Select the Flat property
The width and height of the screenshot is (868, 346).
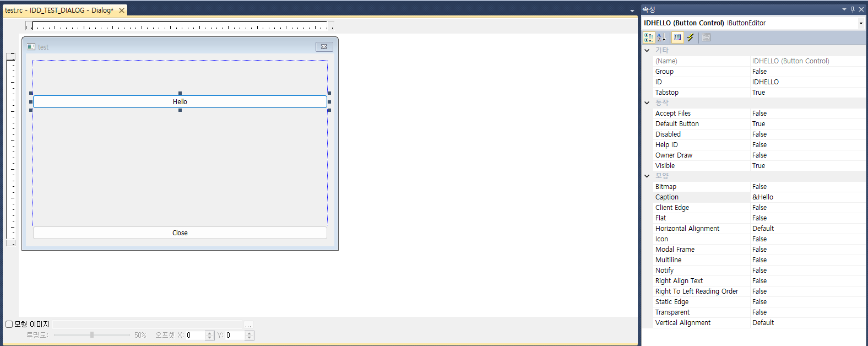759,218
